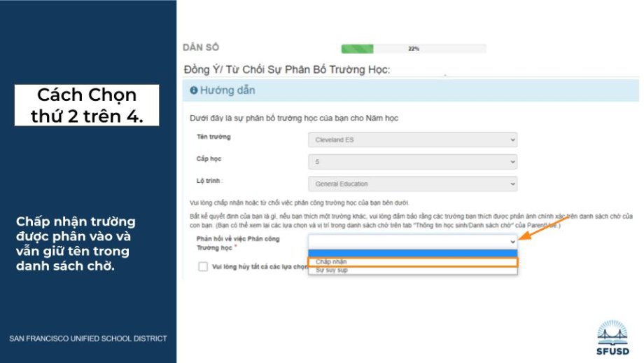Click the 'Chấp nhận trường được phân vào' description
The width and height of the screenshot is (644, 363).
click(76, 244)
